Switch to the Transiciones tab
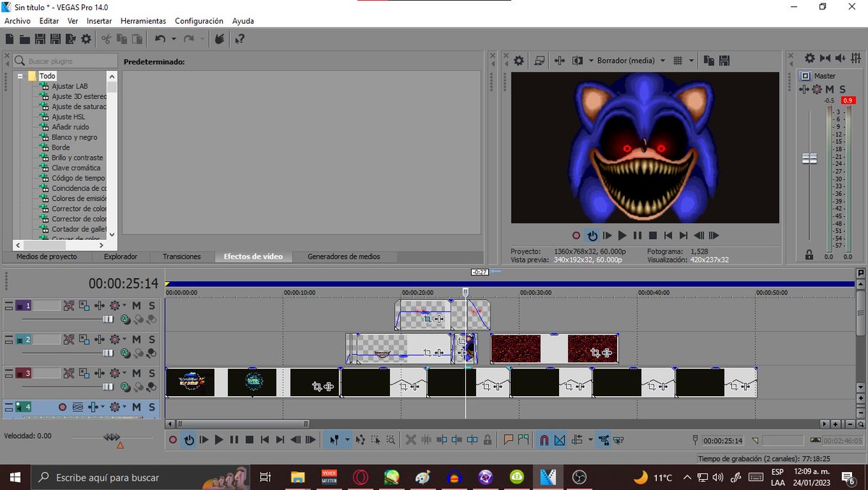The width and height of the screenshot is (868, 490). point(182,256)
